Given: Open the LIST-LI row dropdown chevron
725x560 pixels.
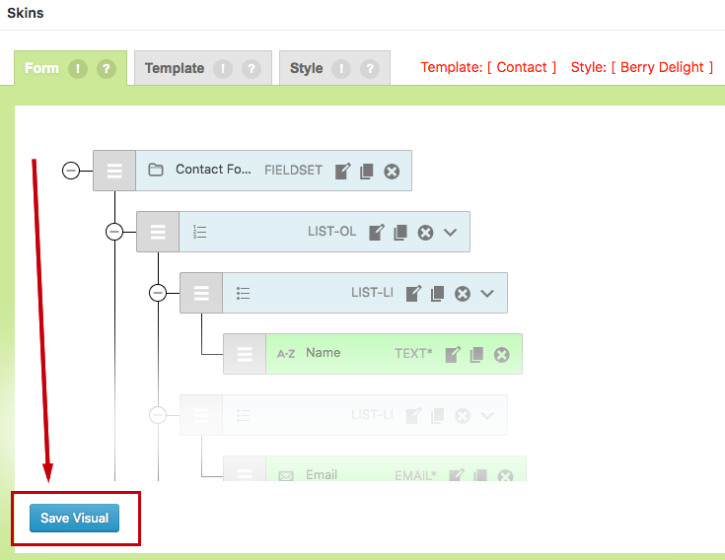Looking at the screenshot, I should coord(487,293).
